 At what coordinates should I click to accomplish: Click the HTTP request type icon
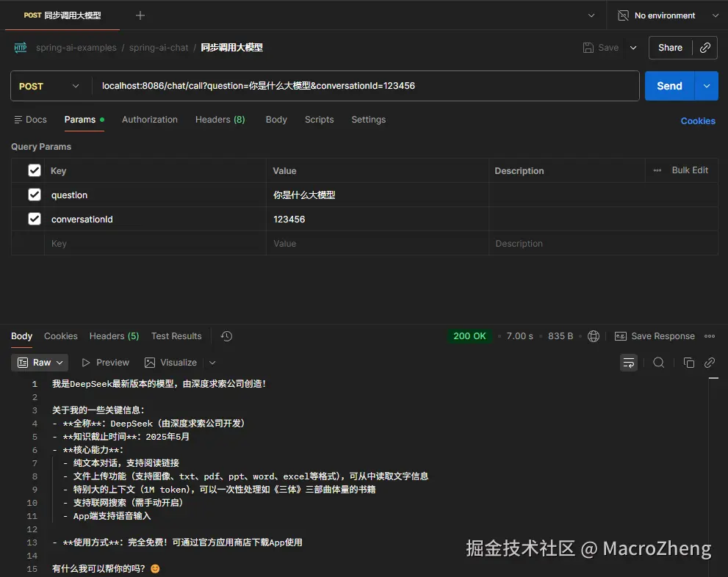click(21, 47)
